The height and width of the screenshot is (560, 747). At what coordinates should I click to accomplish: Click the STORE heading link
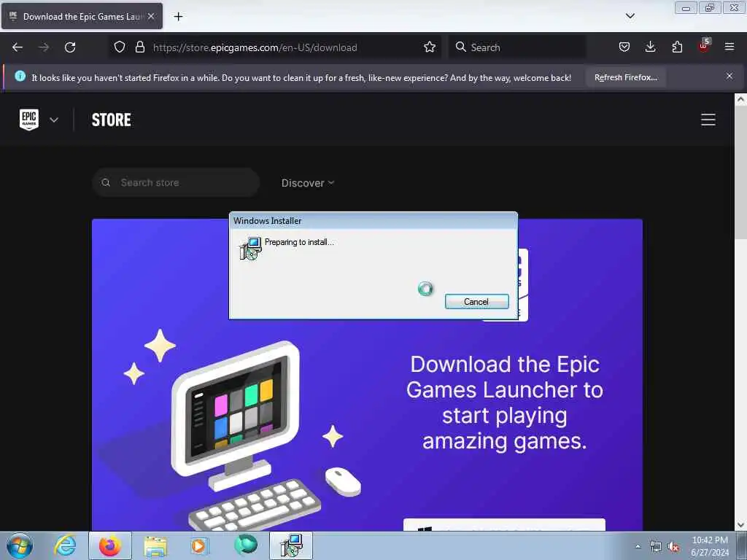112,120
